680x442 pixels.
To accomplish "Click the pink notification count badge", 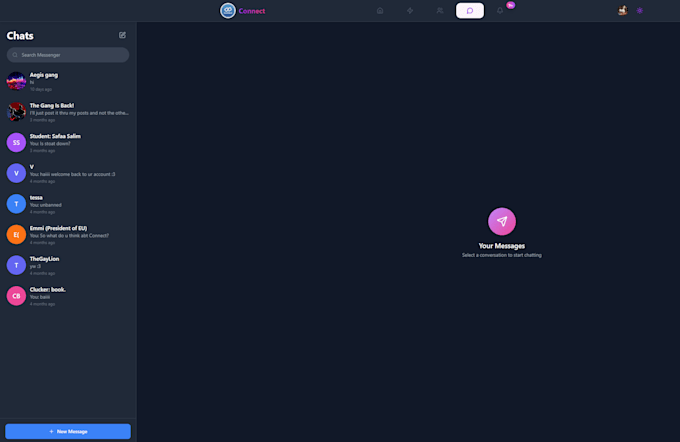I will click(x=510, y=5).
